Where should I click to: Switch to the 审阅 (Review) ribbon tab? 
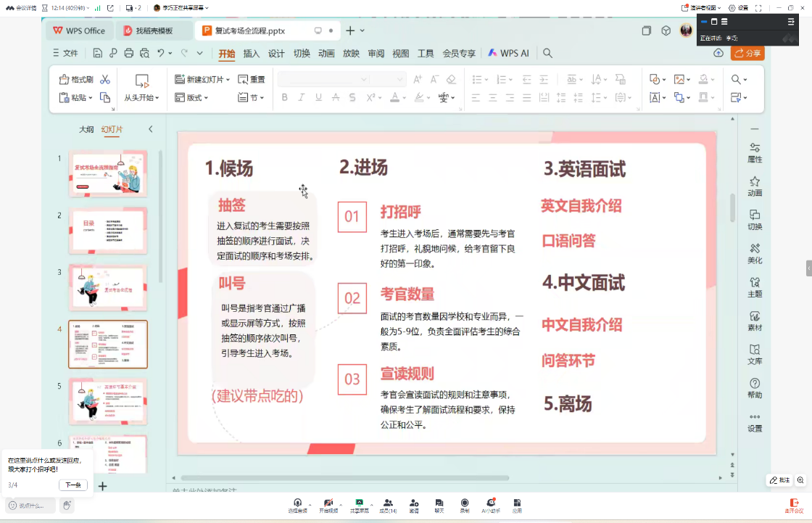click(376, 54)
